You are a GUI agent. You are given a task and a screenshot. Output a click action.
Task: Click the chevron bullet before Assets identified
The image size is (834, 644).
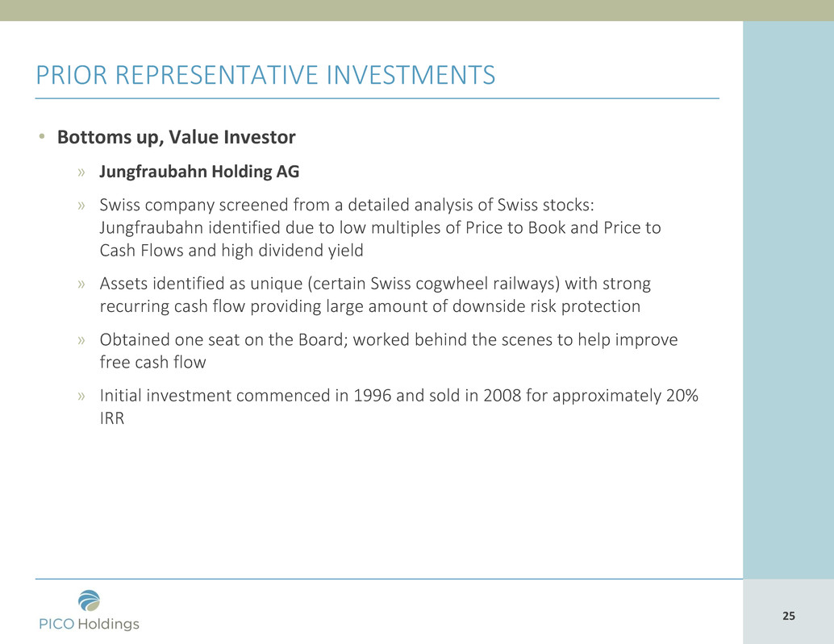click(81, 285)
